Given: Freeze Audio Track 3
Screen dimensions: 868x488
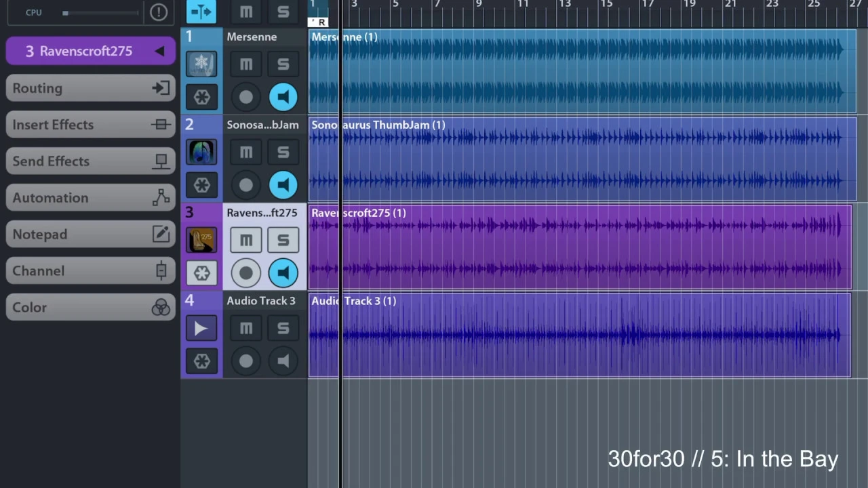Looking at the screenshot, I should (201, 361).
